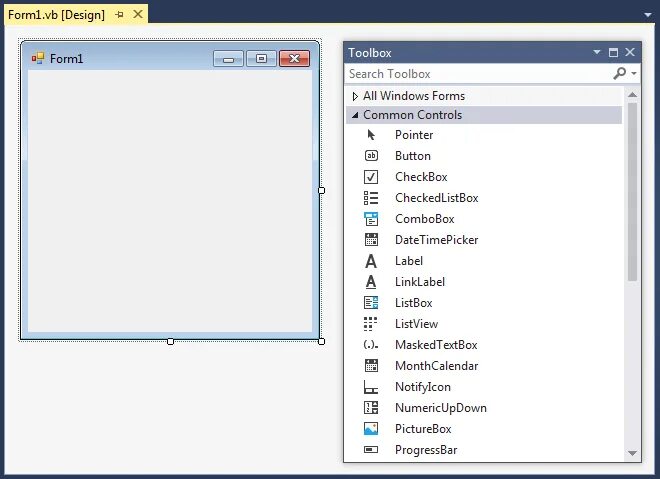
Task: Pin the Form1.vb [Design] tab
Action: (x=120, y=15)
